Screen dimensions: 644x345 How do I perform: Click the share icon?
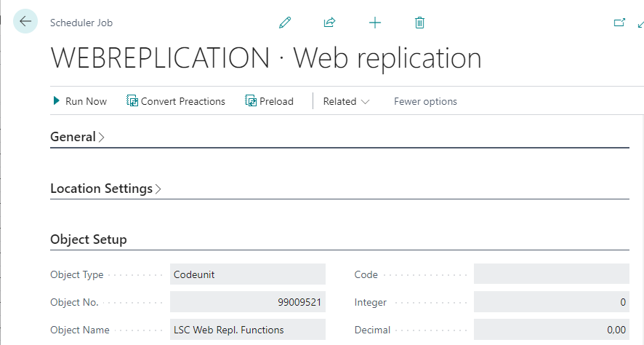(x=329, y=23)
